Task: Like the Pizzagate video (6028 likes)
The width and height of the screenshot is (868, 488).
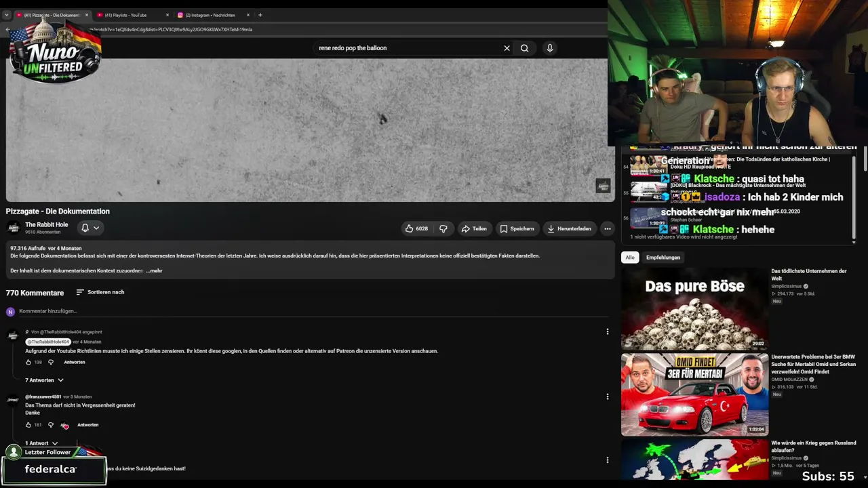Action: [416, 228]
